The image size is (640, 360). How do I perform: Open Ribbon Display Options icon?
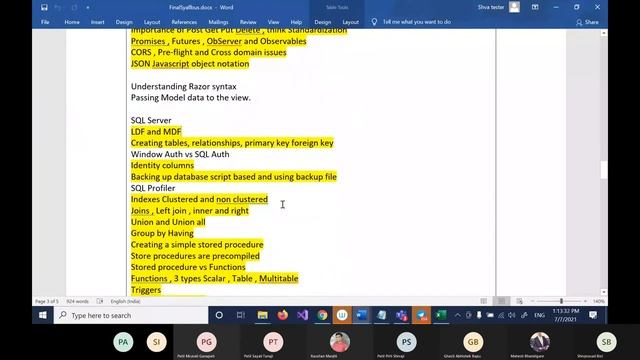point(535,7)
